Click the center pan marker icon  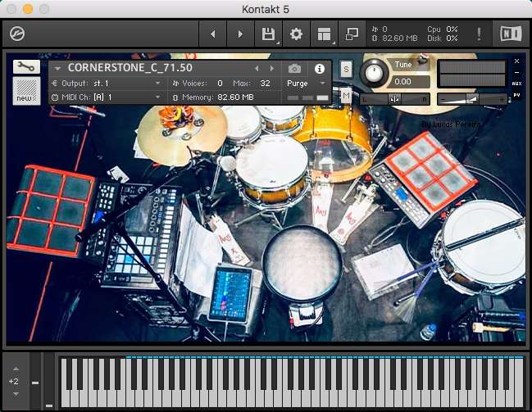[x=394, y=99]
